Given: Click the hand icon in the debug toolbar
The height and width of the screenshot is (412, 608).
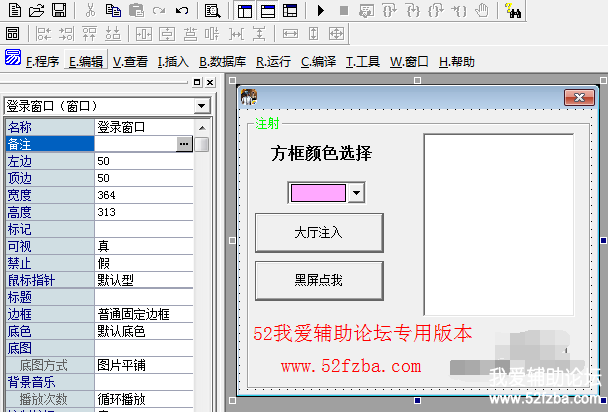Looking at the screenshot, I should click(482, 10).
